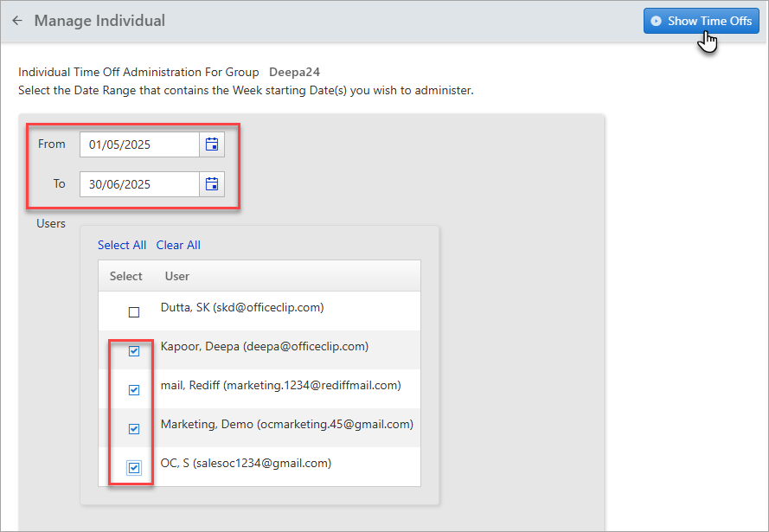Click the User column header
The height and width of the screenshot is (532, 769).
177,276
